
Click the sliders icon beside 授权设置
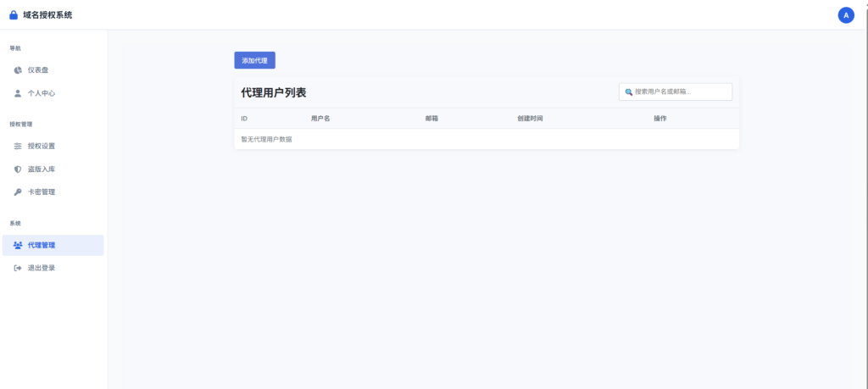[x=18, y=146]
